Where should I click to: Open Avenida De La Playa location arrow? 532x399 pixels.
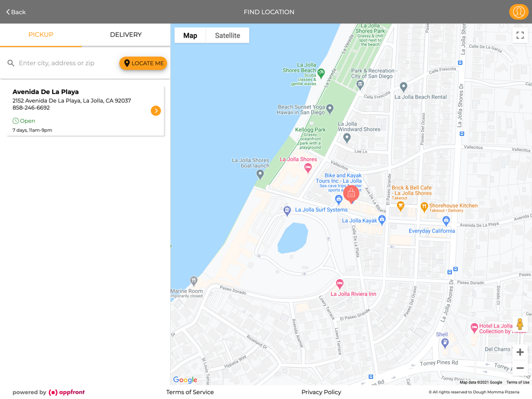pos(156,111)
